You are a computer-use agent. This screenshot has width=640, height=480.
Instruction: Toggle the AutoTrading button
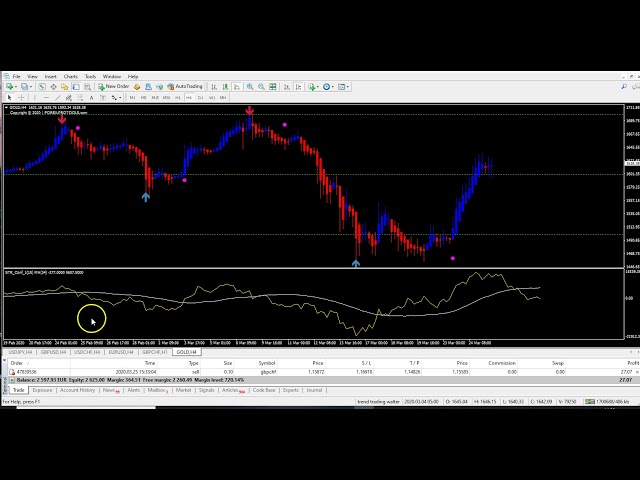(x=185, y=87)
